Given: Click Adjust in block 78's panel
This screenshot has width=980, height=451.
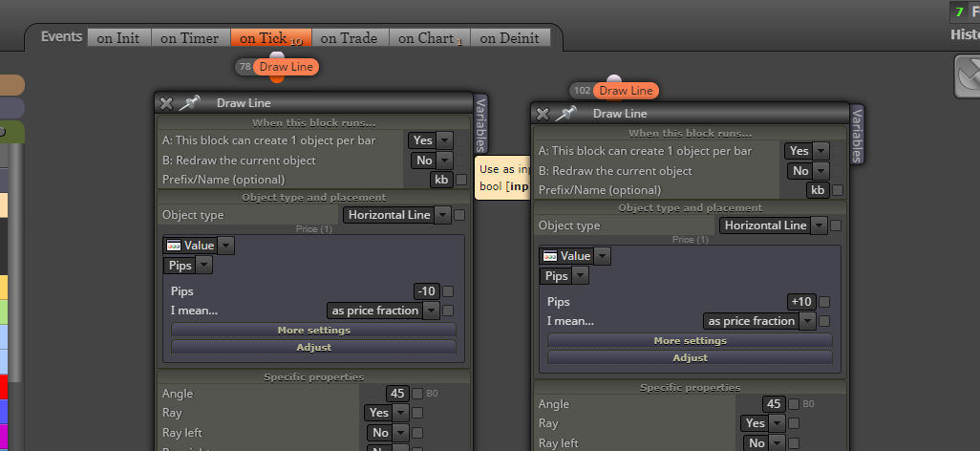Looking at the screenshot, I should [313, 347].
